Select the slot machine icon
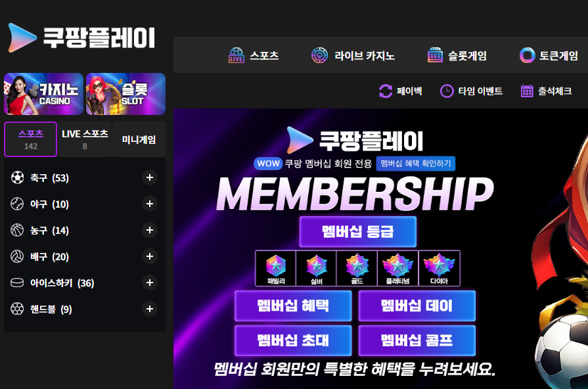Viewport: 588px width, 389px height. pyautogui.click(x=435, y=55)
